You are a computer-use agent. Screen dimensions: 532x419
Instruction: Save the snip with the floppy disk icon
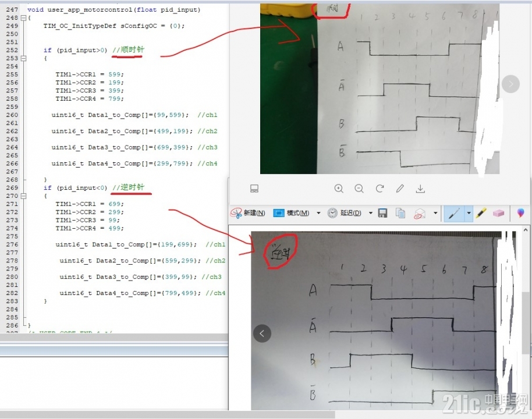(383, 213)
